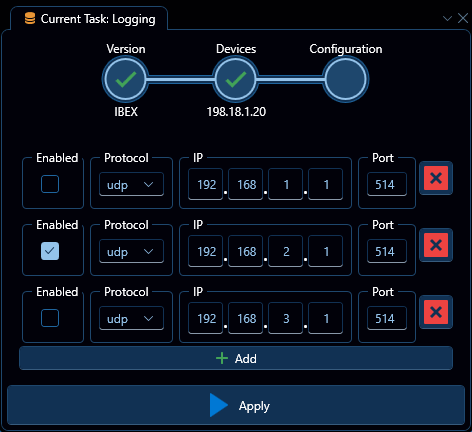
Task: Open Protocol dropdown for 192.168.2.1 row
Action: pos(131,251)
